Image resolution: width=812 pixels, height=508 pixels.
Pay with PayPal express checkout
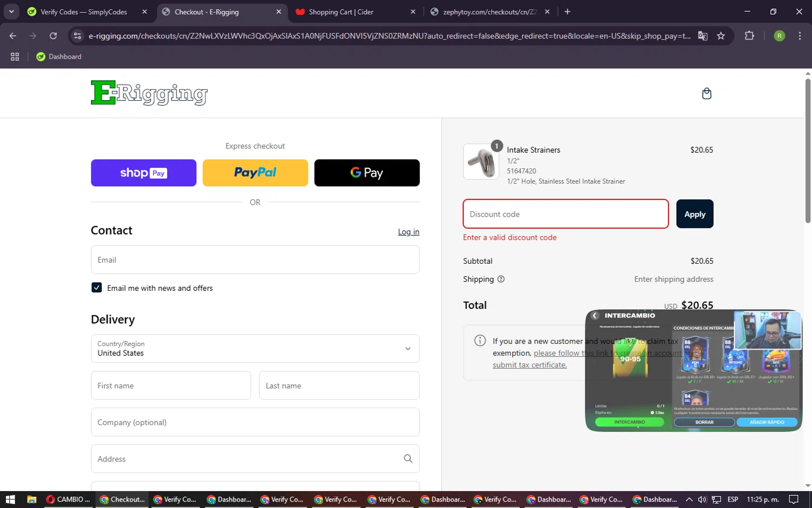pos(255,173)
